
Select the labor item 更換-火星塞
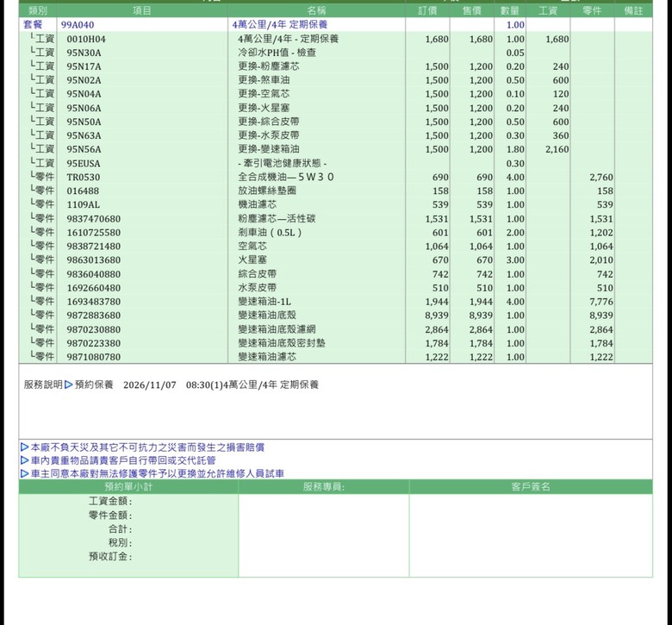coord(264,108)
